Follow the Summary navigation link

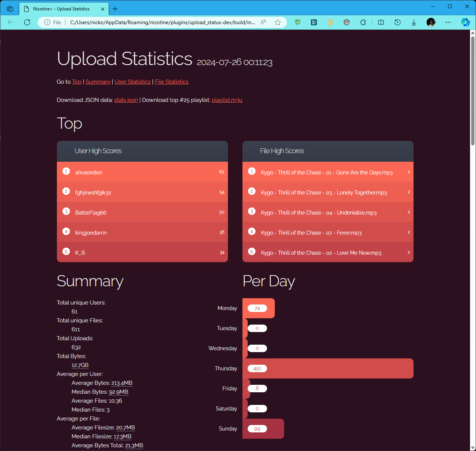pos(98,82)
